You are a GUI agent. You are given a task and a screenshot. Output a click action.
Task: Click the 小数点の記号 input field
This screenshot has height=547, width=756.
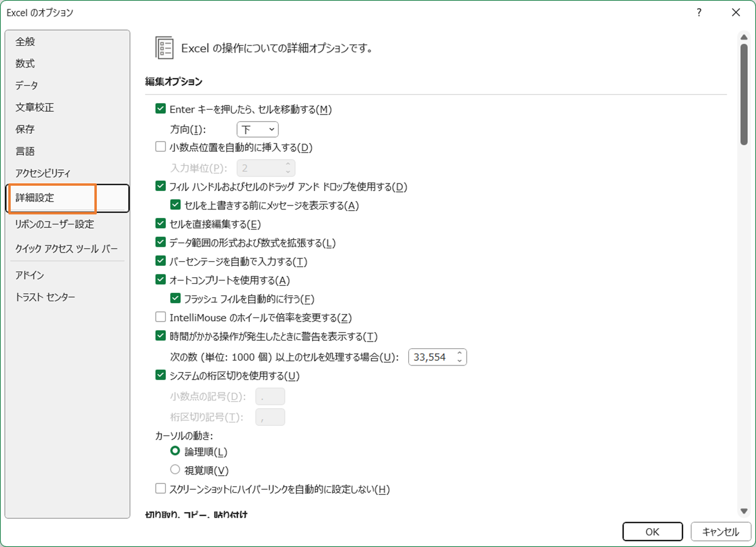click(x=270, y=397)
